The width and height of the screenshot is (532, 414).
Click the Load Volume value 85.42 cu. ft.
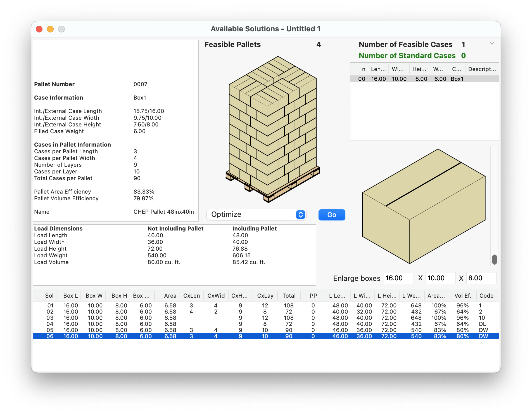click(249, 262)
